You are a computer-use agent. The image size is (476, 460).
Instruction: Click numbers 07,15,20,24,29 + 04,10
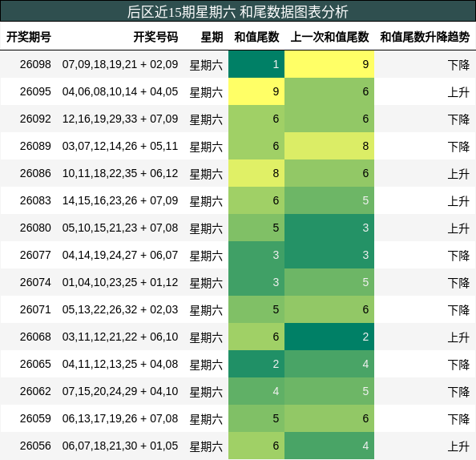[x=120, y=391]
